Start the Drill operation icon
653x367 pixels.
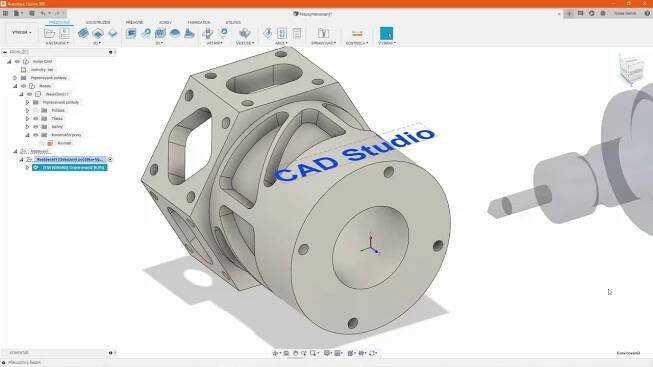[208, 33]
